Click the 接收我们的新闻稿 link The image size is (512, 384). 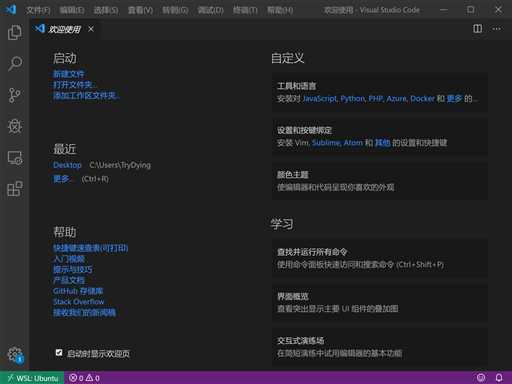(84, 312)
